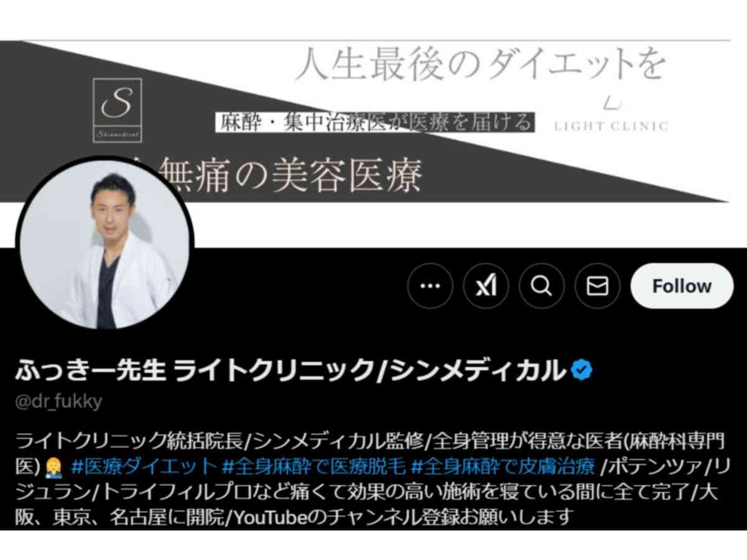The image size is (747, 560).
Task: Open the doctor's profile photo
Action: click(105, 246)
